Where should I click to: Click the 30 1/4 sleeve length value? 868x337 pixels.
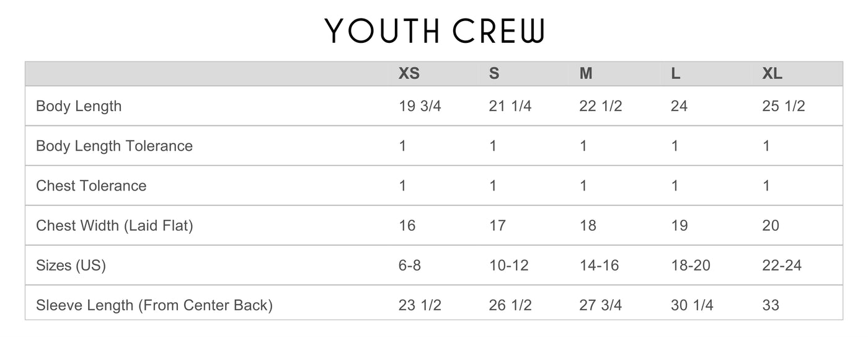692,305
